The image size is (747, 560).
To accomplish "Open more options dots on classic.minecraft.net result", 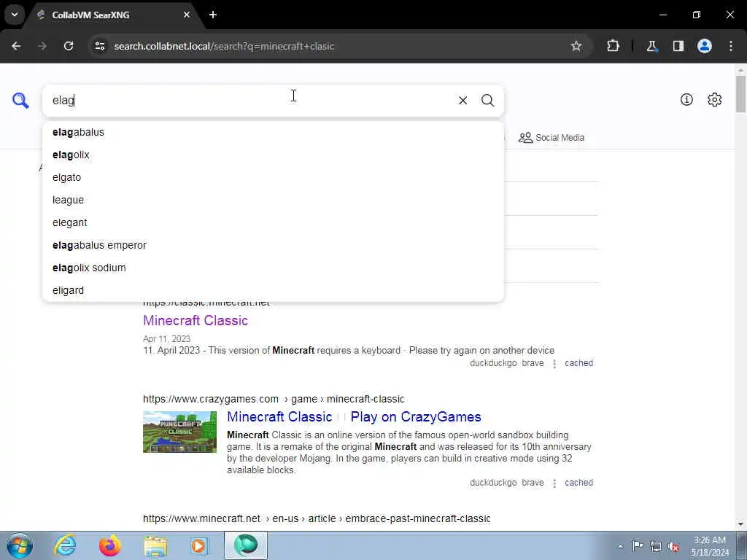I will (x=554, y=364).
